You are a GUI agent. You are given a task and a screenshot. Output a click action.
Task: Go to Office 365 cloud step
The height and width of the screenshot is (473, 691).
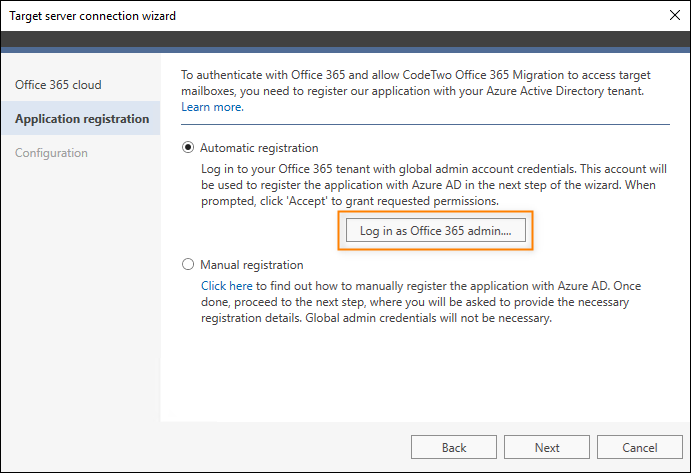[58, 85]
